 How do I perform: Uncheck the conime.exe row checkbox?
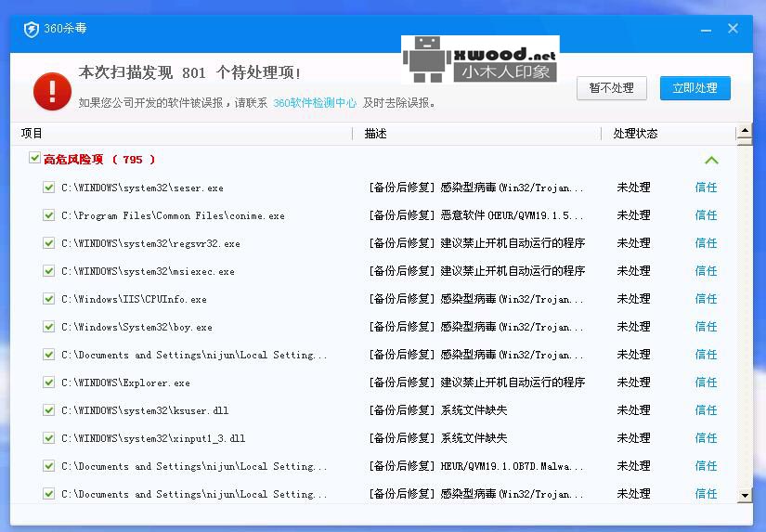click(x=48, y=215)
